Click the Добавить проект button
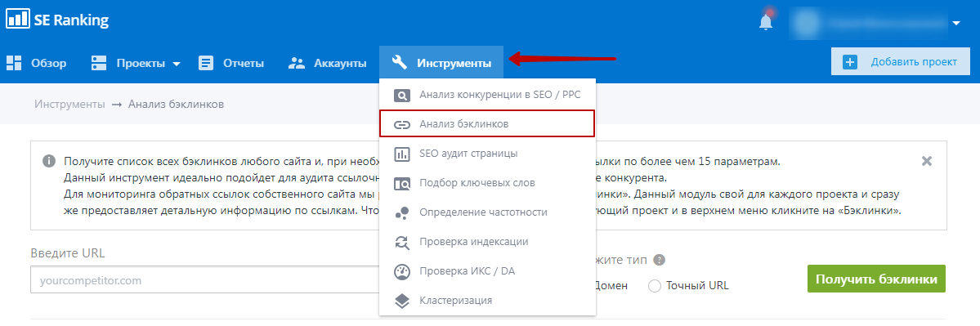 point(900,62)
